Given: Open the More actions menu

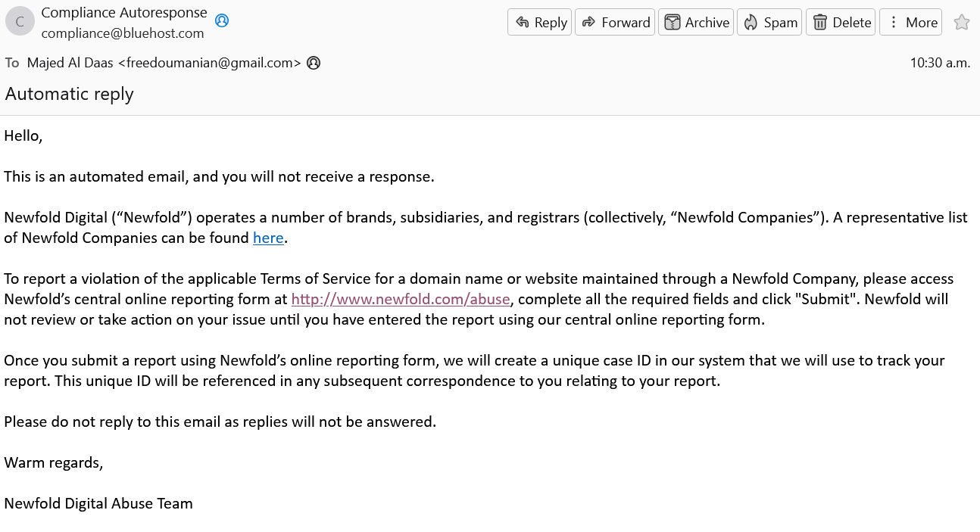Looking at the screenshot, I should tap(910, 23).
